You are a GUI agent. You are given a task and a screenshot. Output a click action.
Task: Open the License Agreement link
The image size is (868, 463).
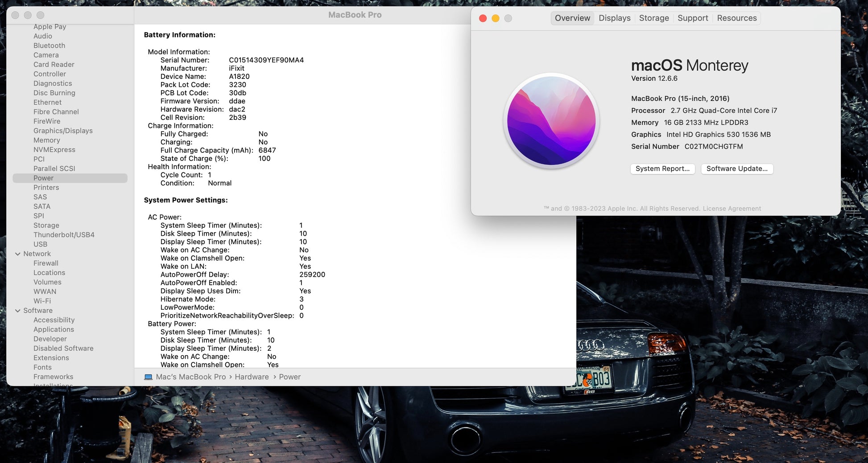[732, 209]
